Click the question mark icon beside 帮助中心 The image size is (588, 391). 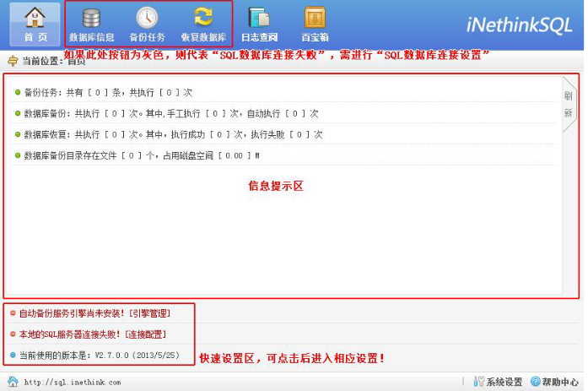click(x=536, y=382)
